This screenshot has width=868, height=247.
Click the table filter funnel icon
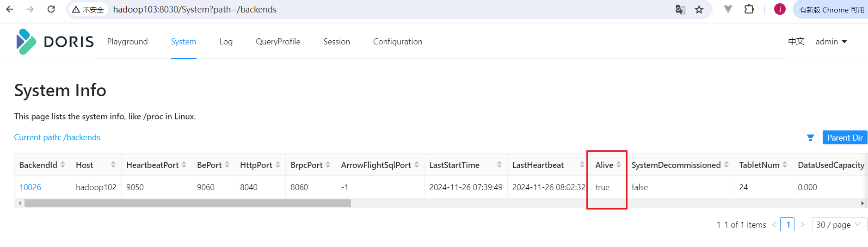pyautogui.click(x=810, y=138)
